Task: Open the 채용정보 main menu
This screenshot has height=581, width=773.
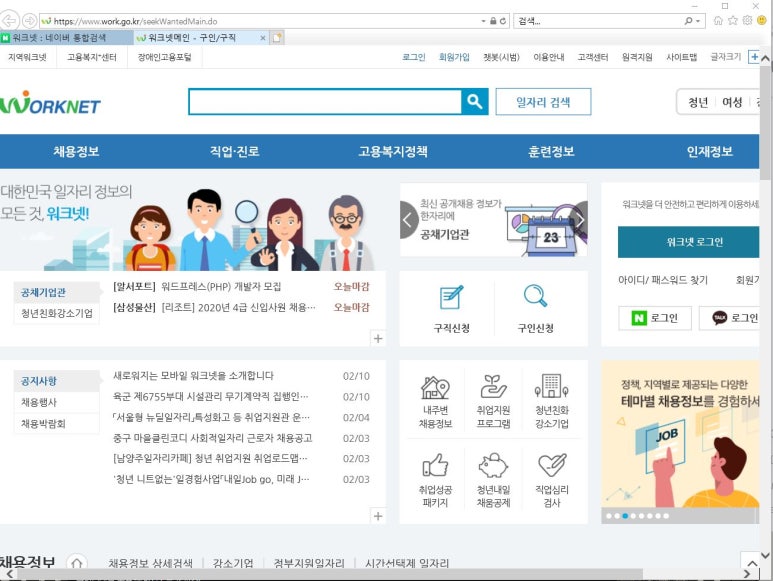Action: (76, 151)
